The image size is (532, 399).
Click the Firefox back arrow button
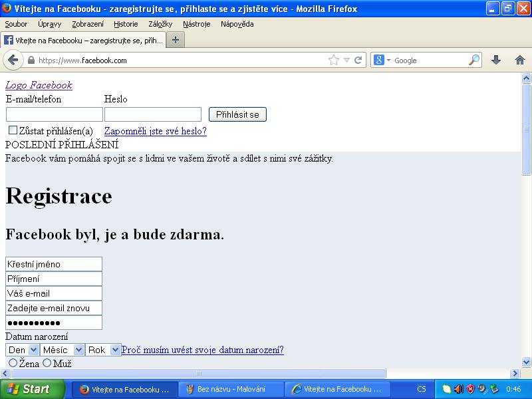click(13, 61)
